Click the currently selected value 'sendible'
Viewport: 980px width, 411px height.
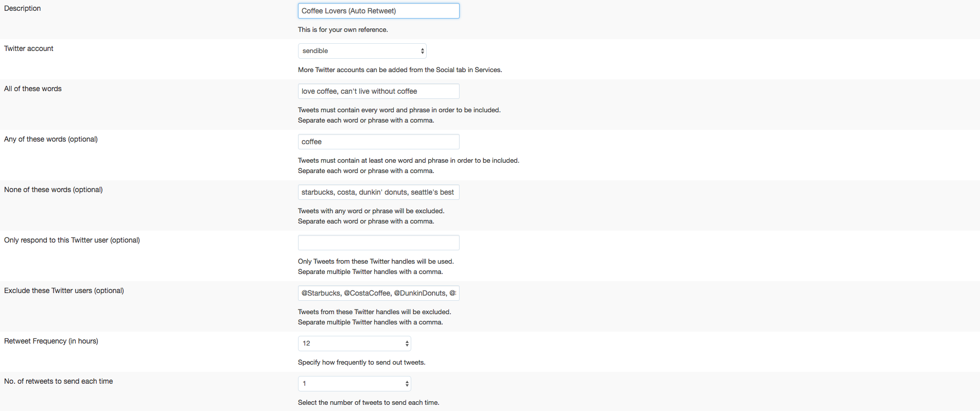click(x=316, y=50)
